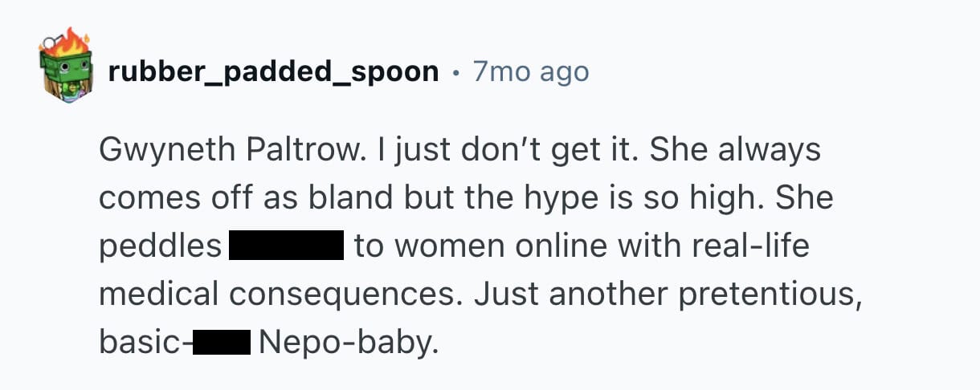
Task: Click the black redaction bar after "peddles"
Action: click(287, 246)
